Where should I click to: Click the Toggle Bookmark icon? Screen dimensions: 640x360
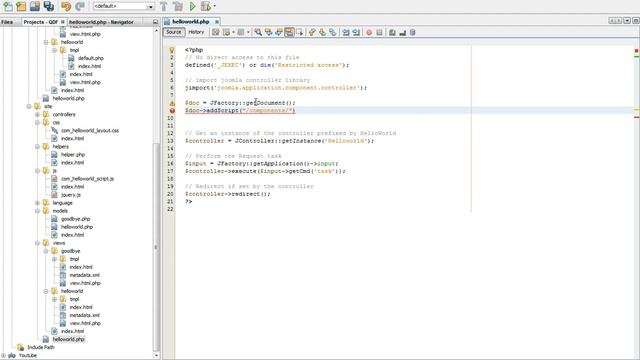click(x=333, y=32)
